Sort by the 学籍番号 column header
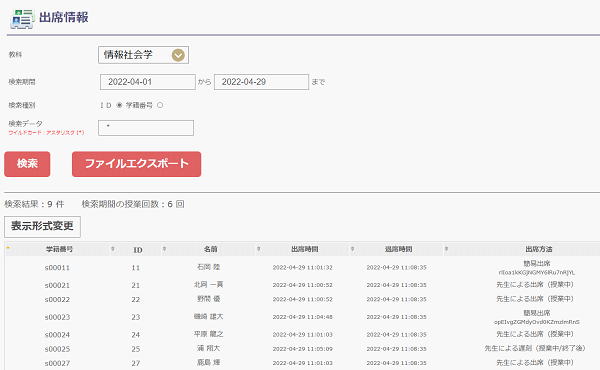 point(59,249)
